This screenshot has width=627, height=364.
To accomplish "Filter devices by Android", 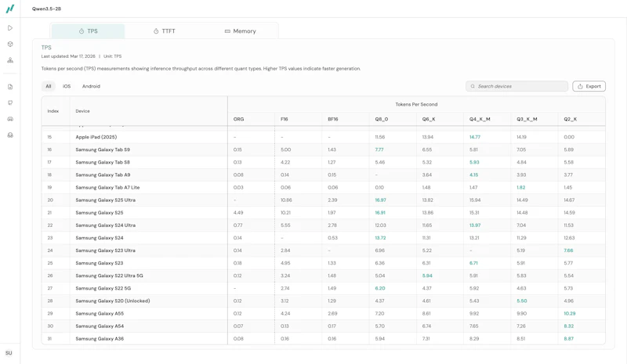I will (91, 86).
